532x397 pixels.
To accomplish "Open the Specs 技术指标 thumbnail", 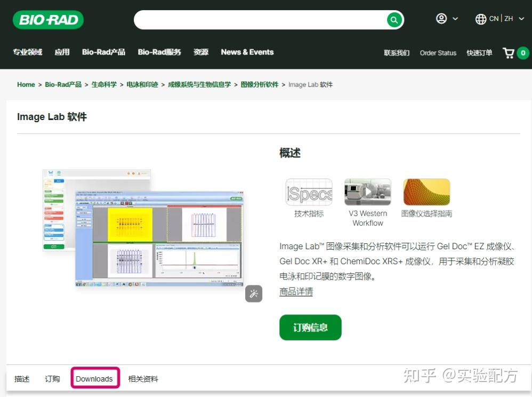I will (309, 192).
